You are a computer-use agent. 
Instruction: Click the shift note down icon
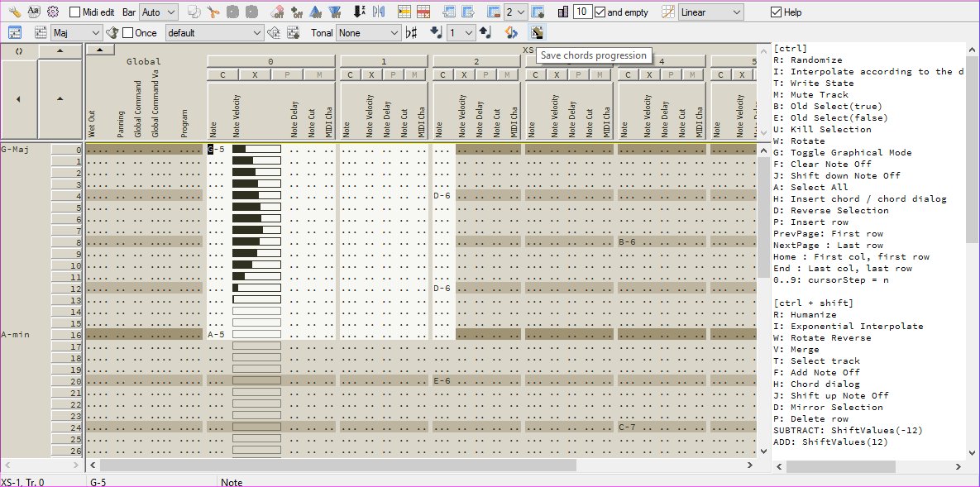pos(436,32)
